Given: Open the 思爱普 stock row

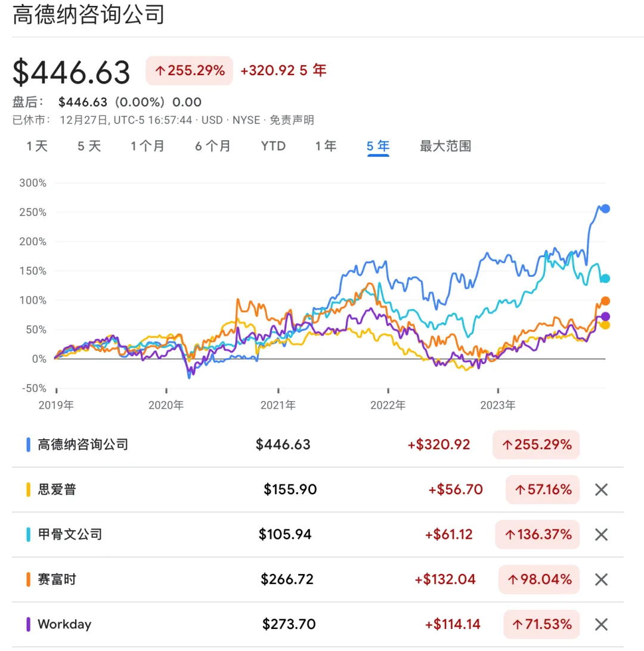Looking at the screenshot, I should pyautogui.click(x=57, y=490).
